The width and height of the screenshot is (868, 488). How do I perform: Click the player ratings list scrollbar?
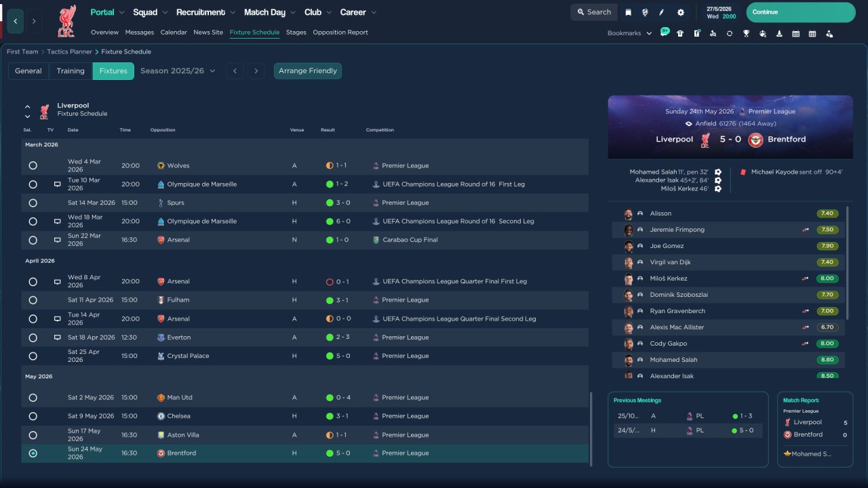pos(848,262)
